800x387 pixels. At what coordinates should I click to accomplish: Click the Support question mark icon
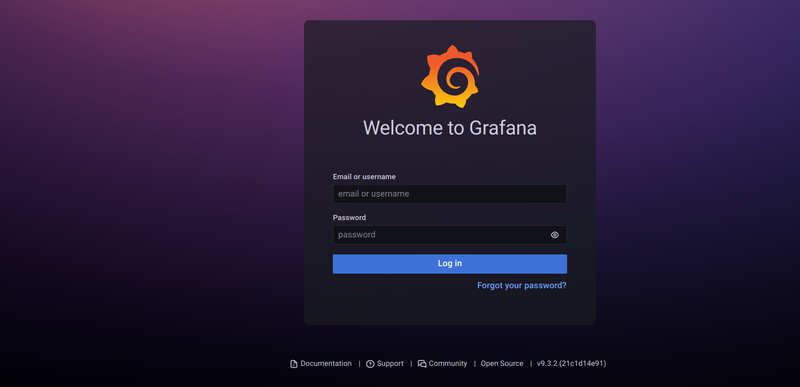coord(370,364)
